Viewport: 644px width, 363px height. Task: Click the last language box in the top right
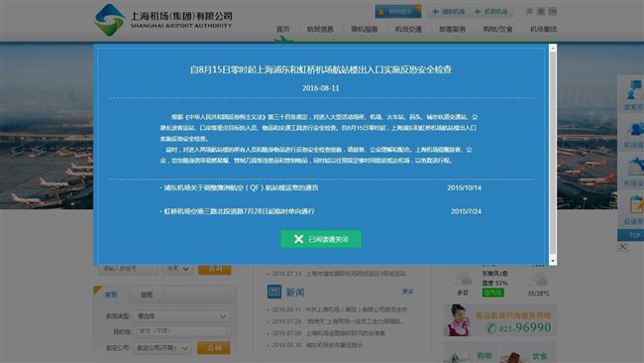(x=553, y=11)
